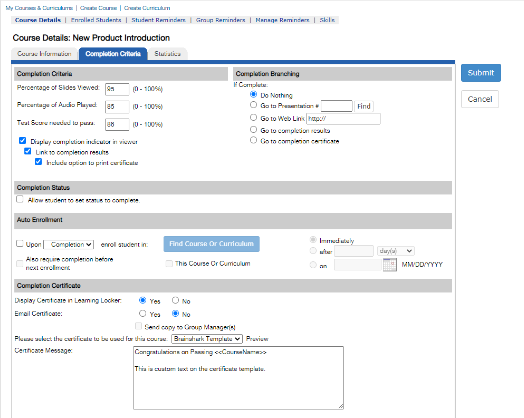The image size is (524, 418).
Task: Open the Create Curriculum link
Action: 147,8
